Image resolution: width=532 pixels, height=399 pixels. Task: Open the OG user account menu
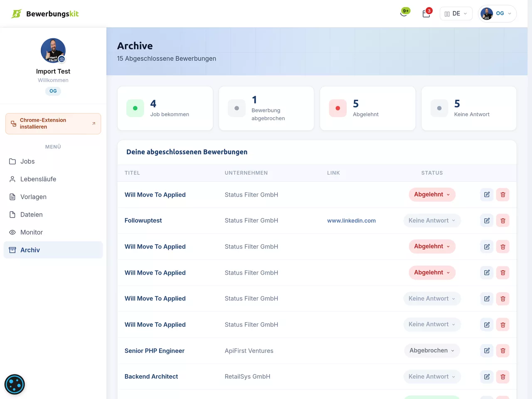click(x=498, y=14)
